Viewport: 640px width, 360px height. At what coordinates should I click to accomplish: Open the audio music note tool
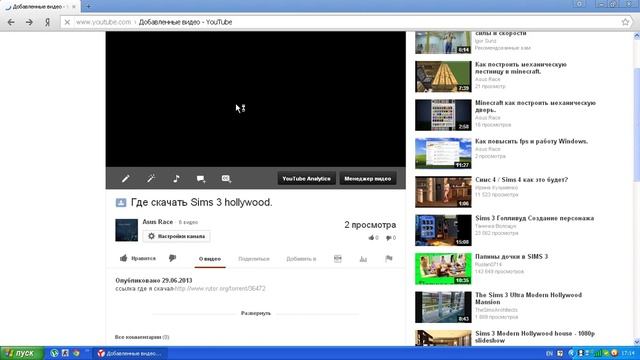click(176, 178)
